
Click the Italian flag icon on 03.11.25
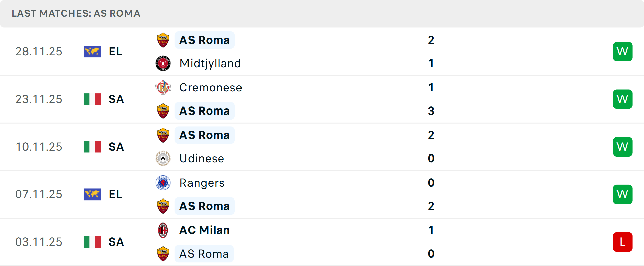pyautogui.click(x=92, y=242)
